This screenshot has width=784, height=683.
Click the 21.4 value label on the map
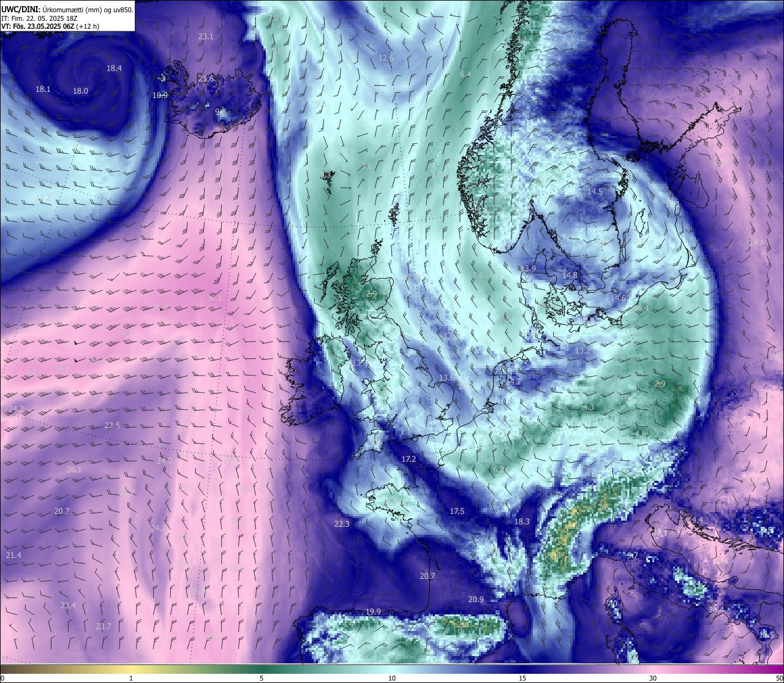[x=13, y=556]
